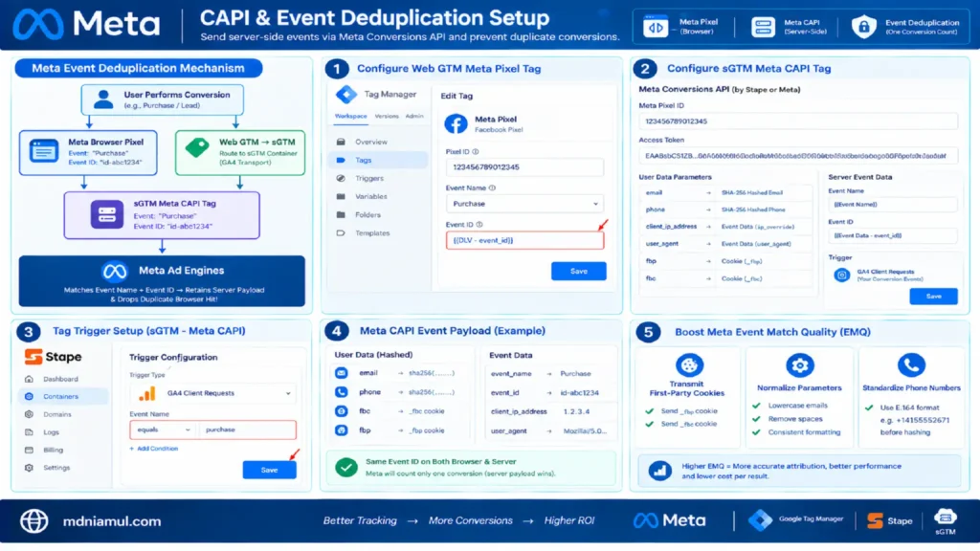Click the Meta CAPI (Server-Side) header icon

(763, 27)
